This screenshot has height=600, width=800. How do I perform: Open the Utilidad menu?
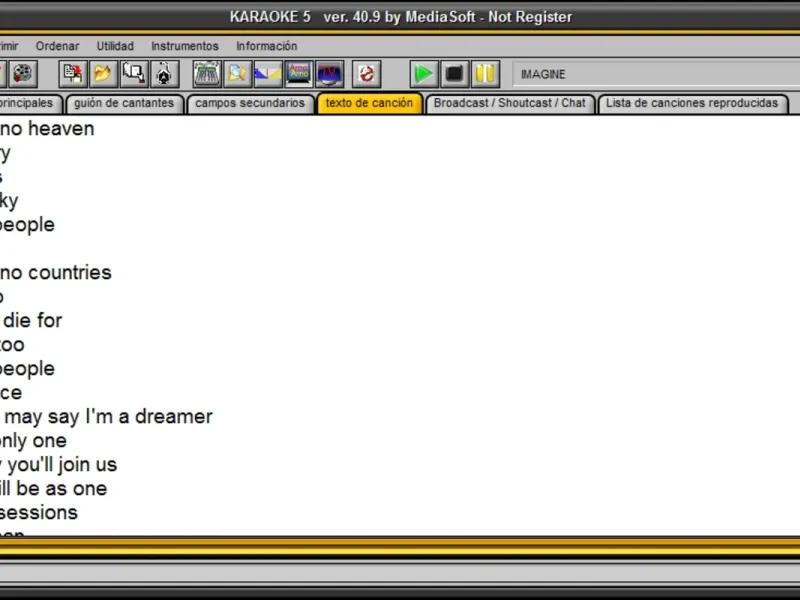[x=115, y=46]
